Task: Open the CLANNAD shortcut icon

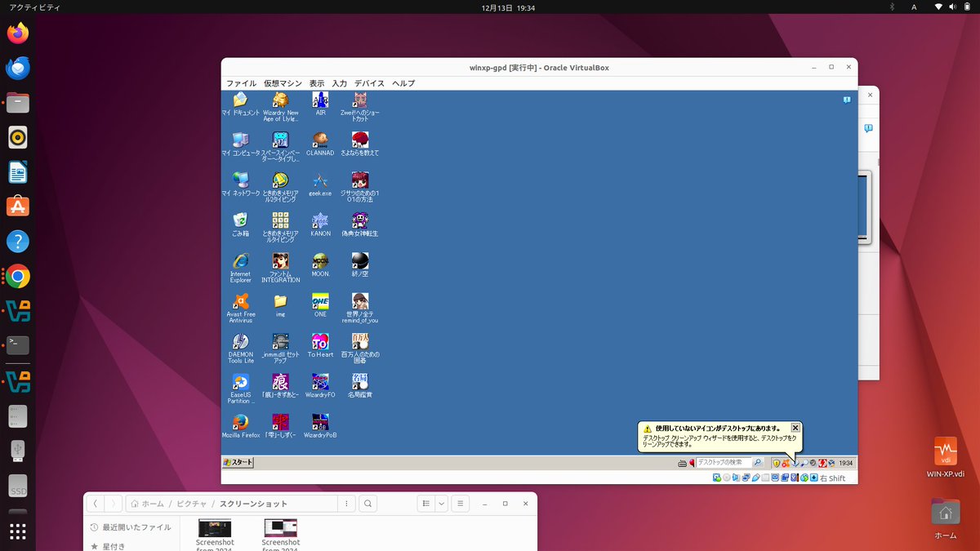Action: (320, 144)
